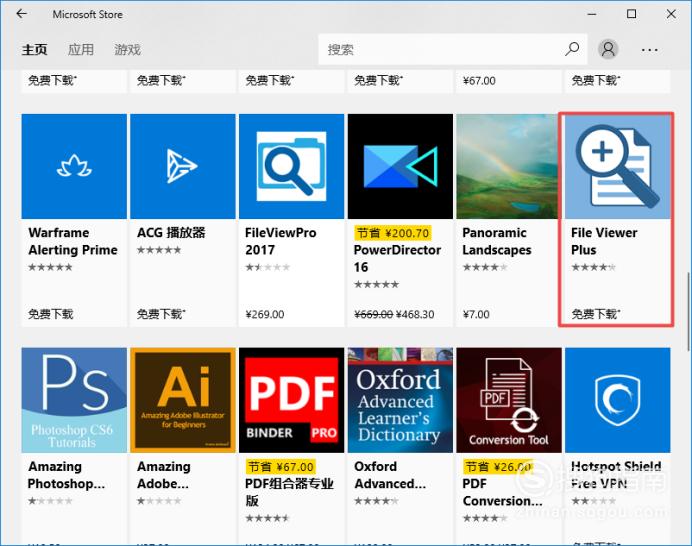Click the star rating of PowerDirector 16

[x=376, y=284]
